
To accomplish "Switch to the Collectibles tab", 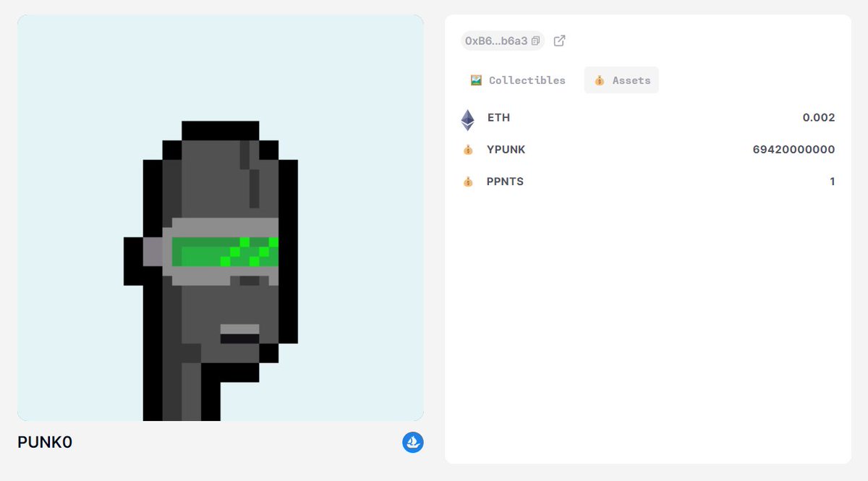I will point(516,80).
